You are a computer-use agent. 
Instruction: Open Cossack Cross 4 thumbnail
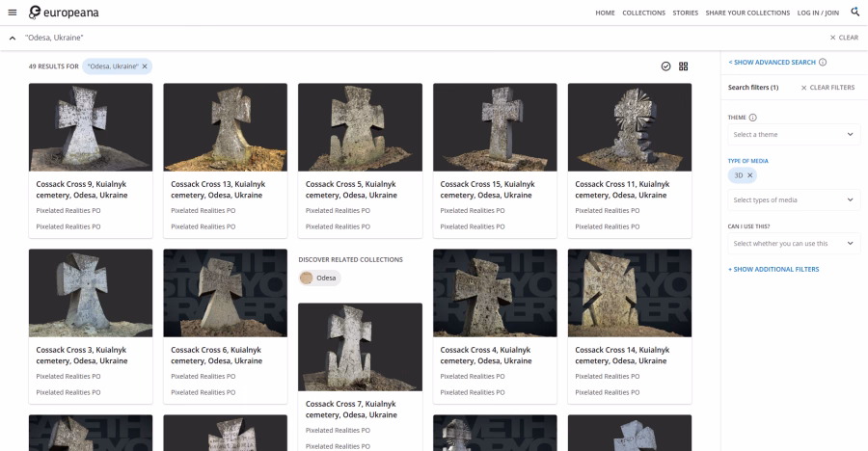click(495, 293)
